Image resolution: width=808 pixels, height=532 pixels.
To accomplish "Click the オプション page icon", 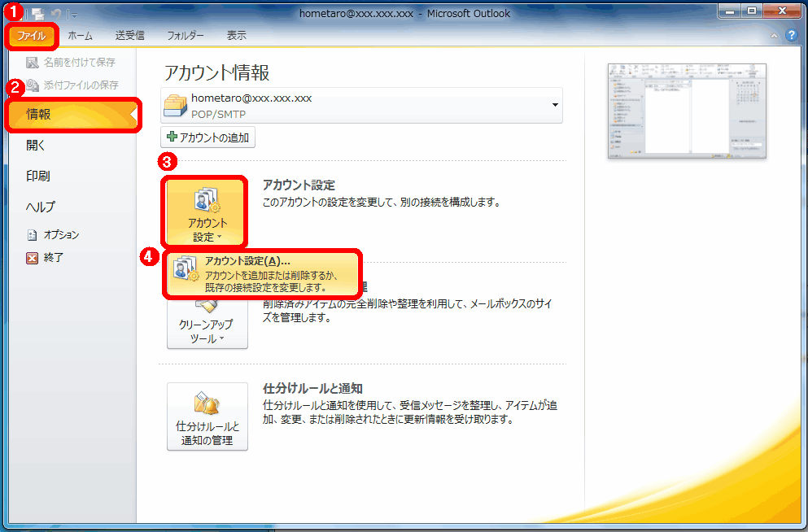I will 32,235.
